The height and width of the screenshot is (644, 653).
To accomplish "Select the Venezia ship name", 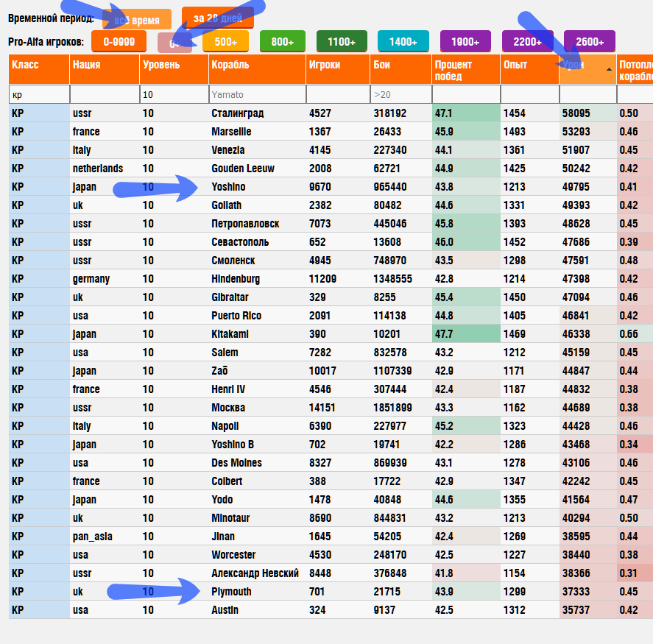I will click(x=227, y=150).
